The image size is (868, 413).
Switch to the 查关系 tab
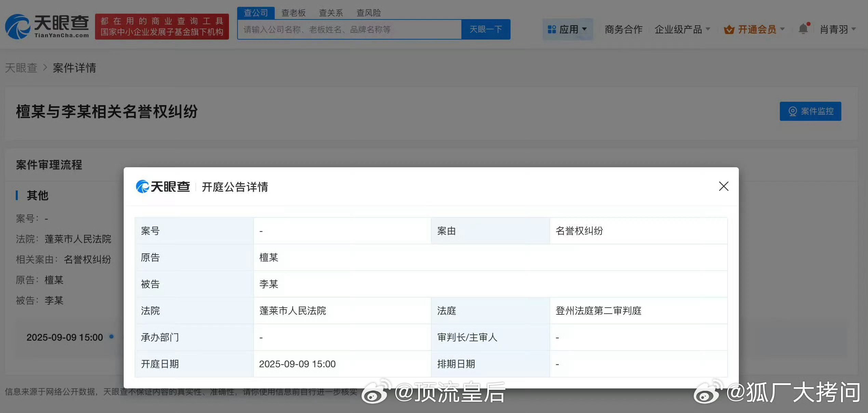[x=331, y=13]
